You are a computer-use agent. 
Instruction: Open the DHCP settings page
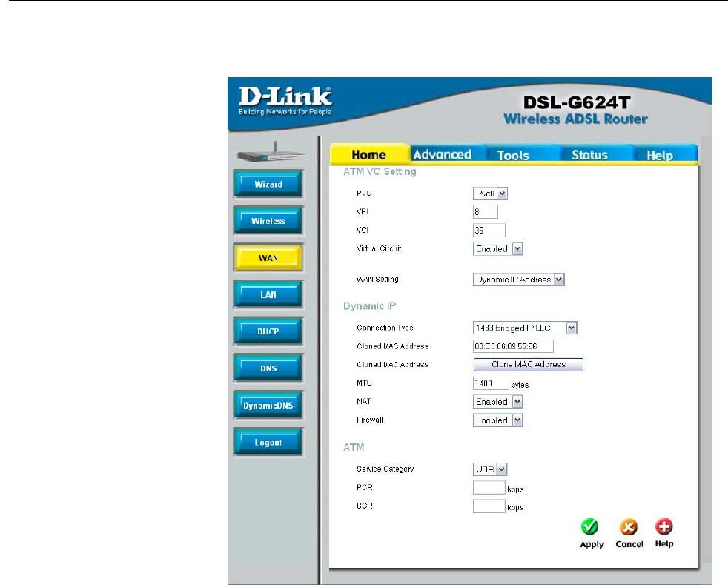click(268, 331)
